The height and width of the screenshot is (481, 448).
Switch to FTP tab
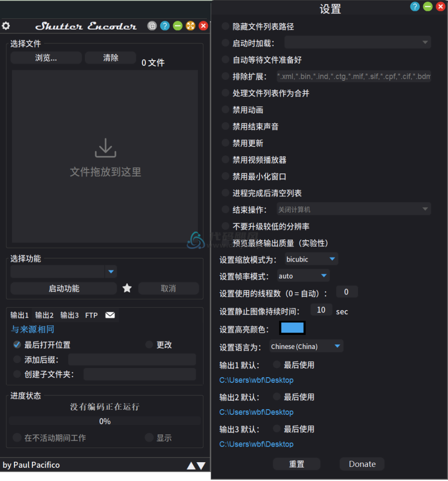91,315
